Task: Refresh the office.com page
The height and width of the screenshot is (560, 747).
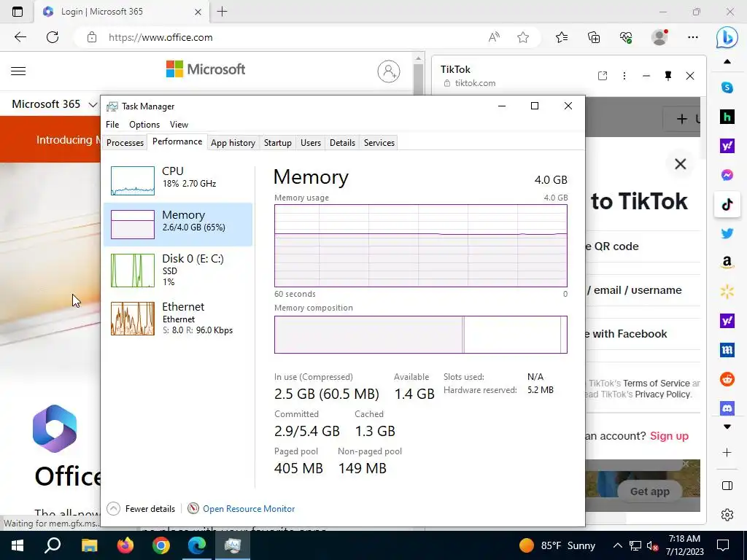Action: point(53,37)
